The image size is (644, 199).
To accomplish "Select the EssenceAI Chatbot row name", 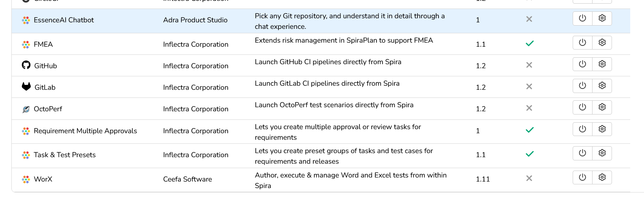I will pos(64,20).
